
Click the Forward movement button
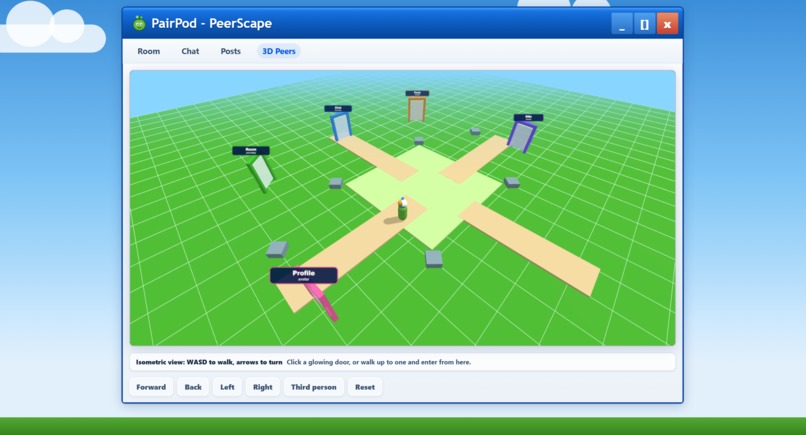click(x=151, y=387)
